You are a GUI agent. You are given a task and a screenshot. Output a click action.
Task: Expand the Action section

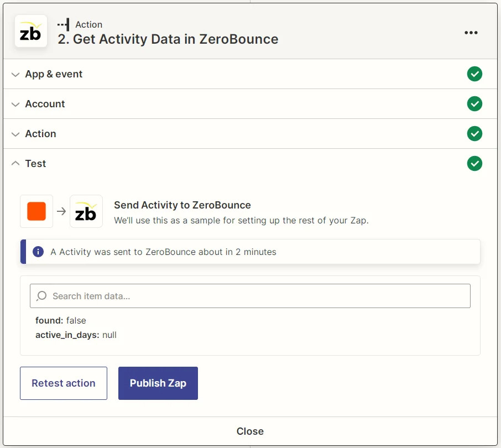40,133
